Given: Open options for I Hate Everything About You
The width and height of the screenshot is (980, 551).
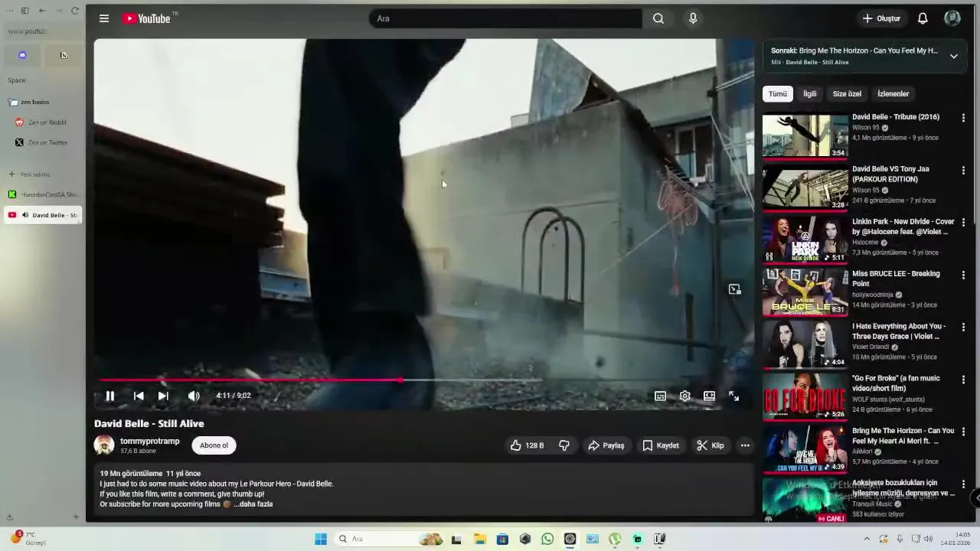Looking at the screenshot, I should pyautogui.click(x=963, y=327).
